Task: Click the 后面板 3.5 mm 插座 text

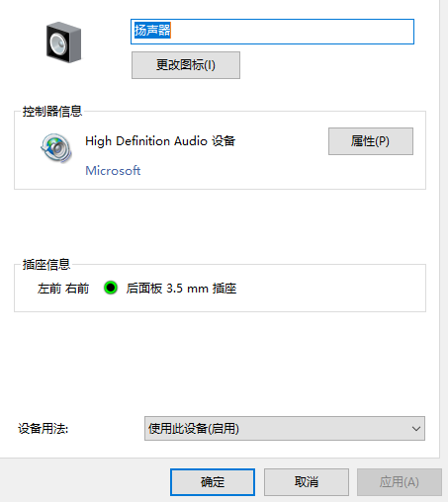Action: 181,289
